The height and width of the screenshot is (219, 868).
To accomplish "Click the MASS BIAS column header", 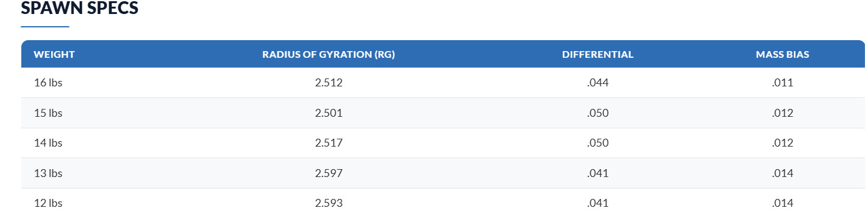I will click(782, 54).
